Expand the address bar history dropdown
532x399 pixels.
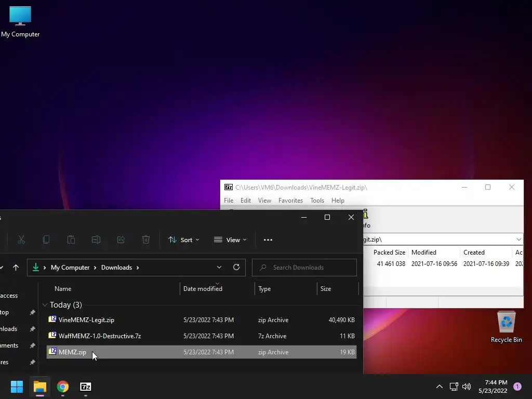(219, 268)
